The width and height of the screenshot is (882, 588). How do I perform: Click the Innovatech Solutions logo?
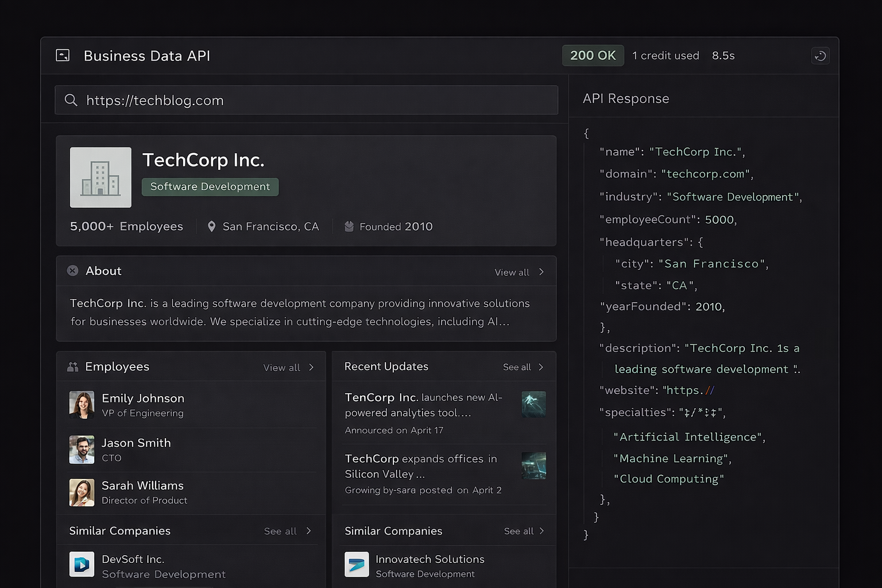356,564
